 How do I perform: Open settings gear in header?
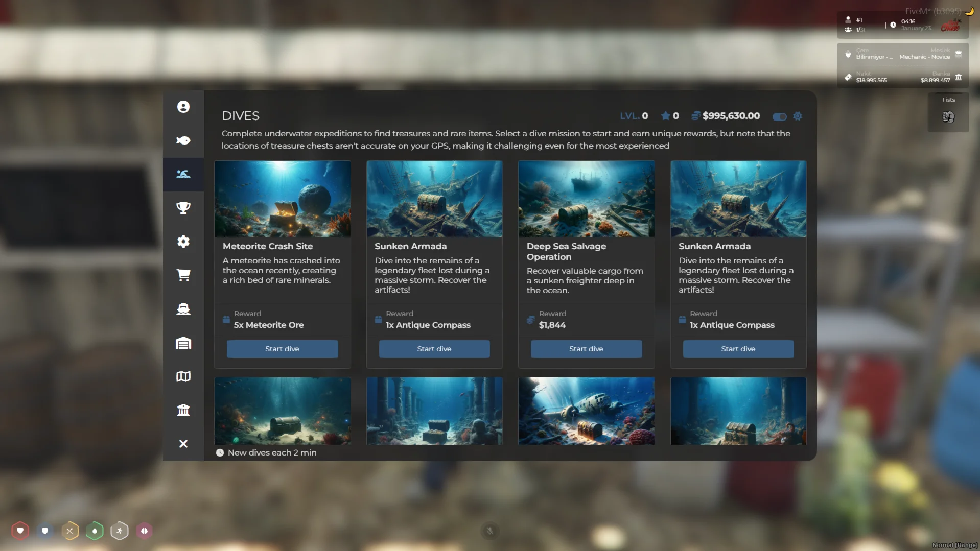(x=797, y=116)
